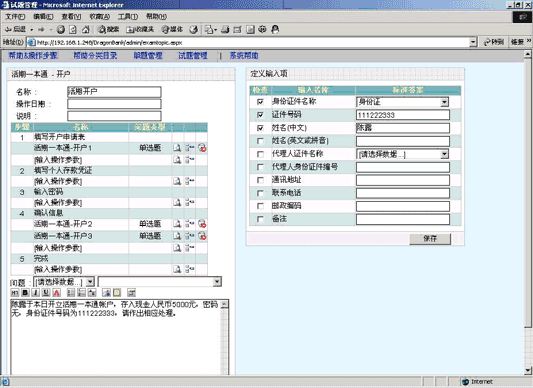Click the red delete icon for 活期一本通-开户1
This screenshot has height=388, width=533.
pyautogui.click(x=202, y=148)
